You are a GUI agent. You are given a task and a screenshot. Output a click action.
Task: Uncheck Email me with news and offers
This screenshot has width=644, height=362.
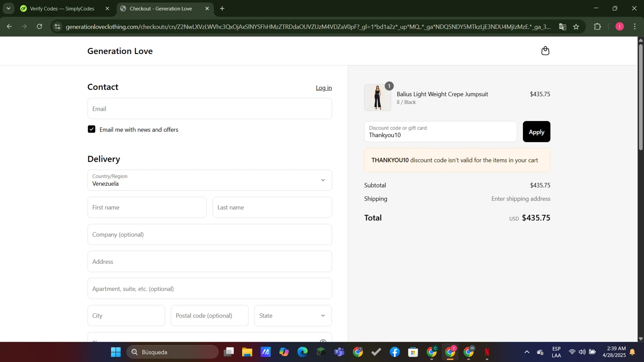[x=91, y=130]
